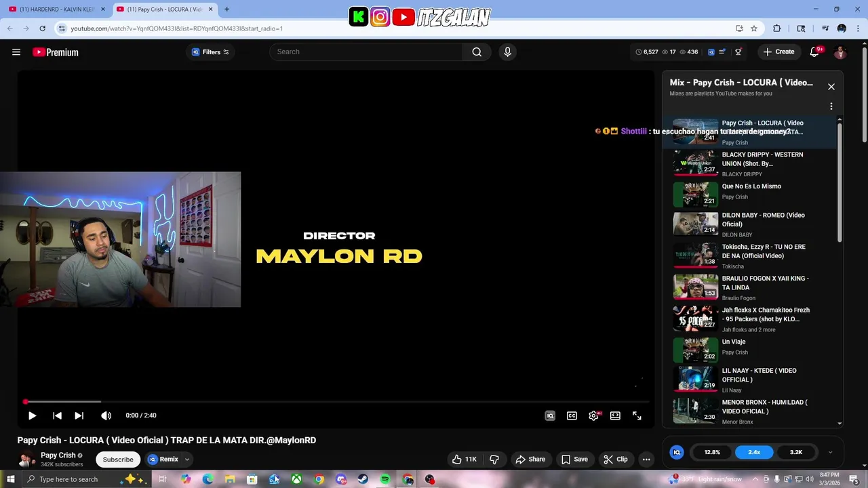This screenshot has width=868, height=488.
Task: Select the 3.2K vidIQ stat pill
Action: pos(796,452)
